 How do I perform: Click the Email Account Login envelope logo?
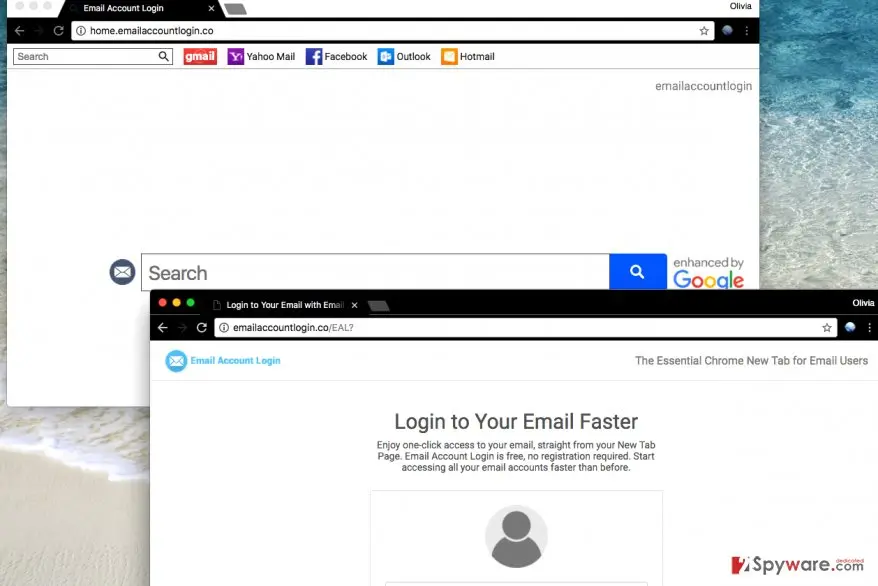176,361
